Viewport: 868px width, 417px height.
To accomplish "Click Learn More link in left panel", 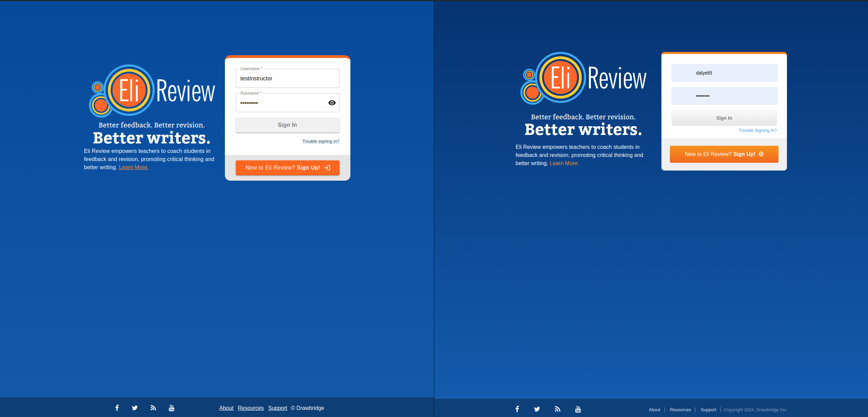I will click(x=133, y=167).
